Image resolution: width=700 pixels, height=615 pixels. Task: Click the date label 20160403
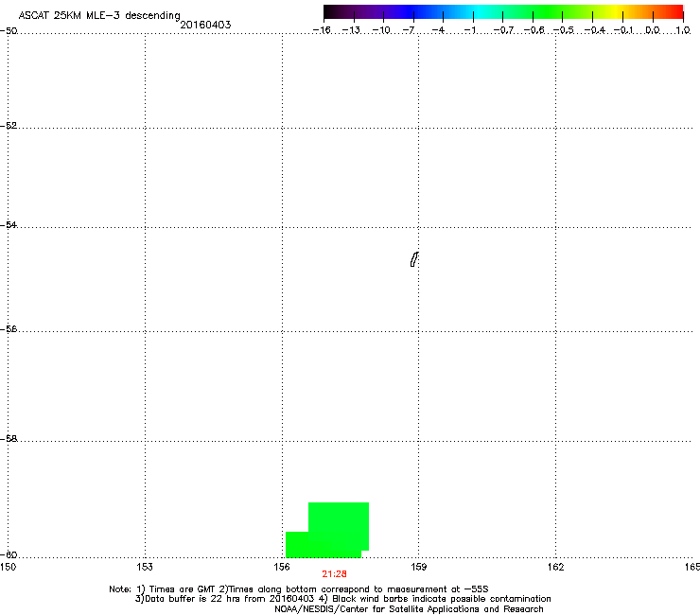pyautogui.click(x=205, y=25)
